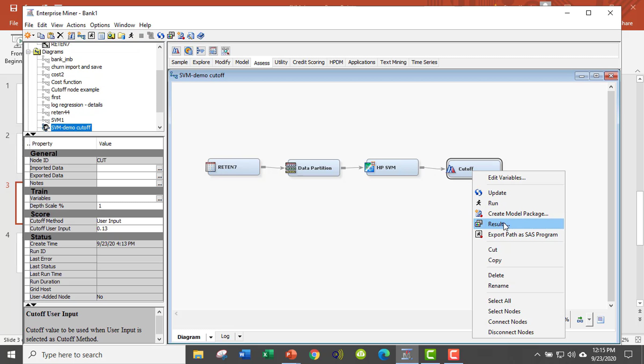Screen dimensions: 644x364
Task: Click the HP SVM node in diagram
Action: (392, 167)
